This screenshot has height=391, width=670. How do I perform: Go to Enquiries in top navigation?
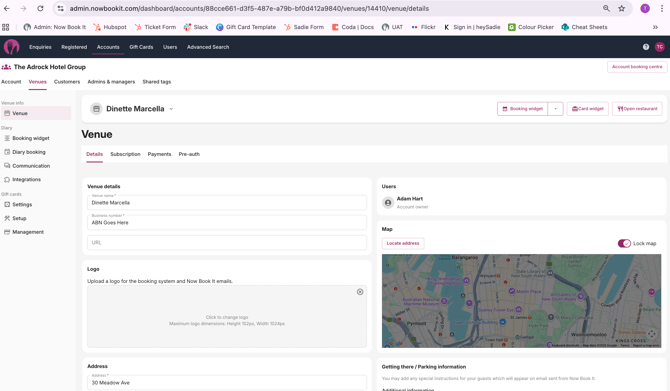40,47
